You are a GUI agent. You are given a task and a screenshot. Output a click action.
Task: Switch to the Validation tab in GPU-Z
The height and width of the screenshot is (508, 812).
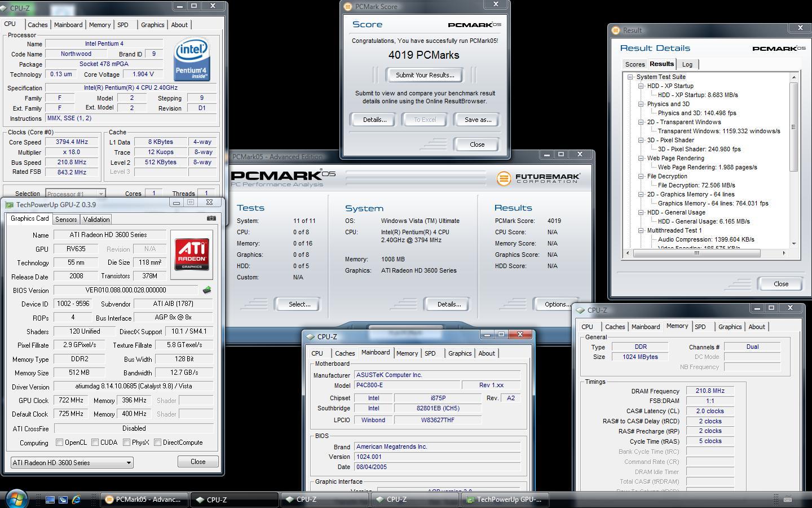click(96, 220)
